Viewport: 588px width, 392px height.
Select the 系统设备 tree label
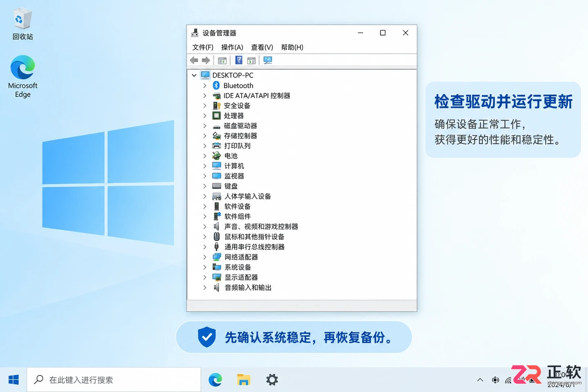pos(238,267)
